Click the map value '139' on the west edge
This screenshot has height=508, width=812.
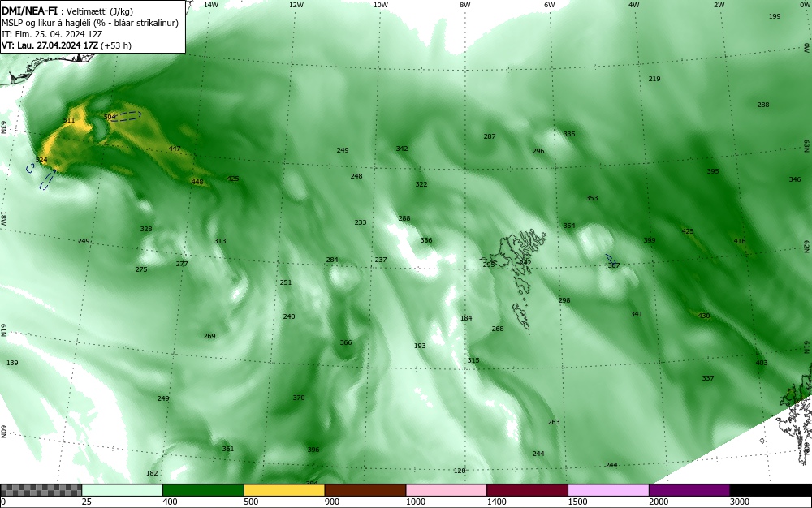point(12,364)
